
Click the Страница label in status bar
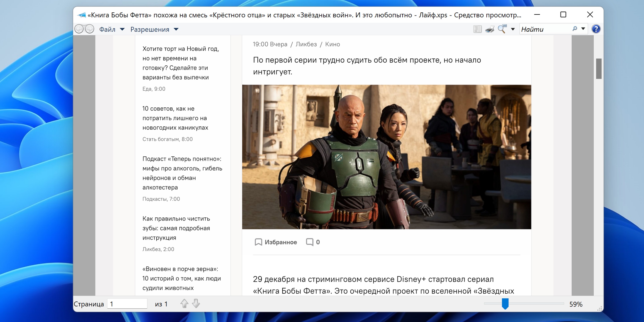point(89,304)
